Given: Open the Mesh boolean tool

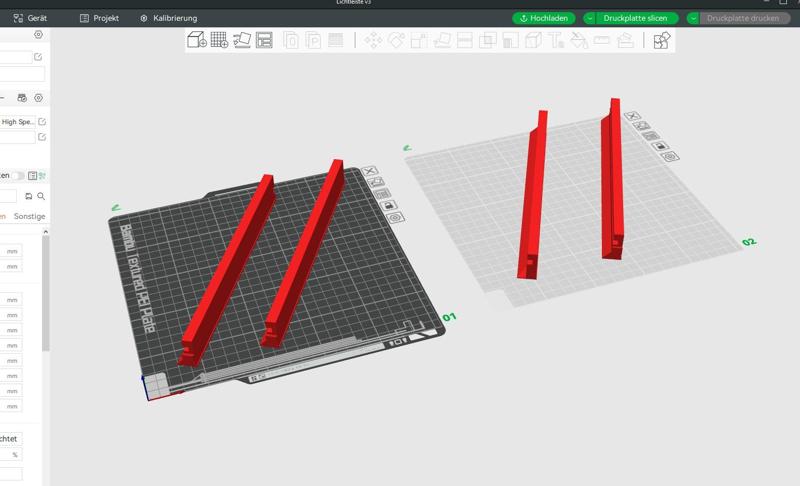Looking at the screenshot, I should pyautogui.click(x=488, y=40).
